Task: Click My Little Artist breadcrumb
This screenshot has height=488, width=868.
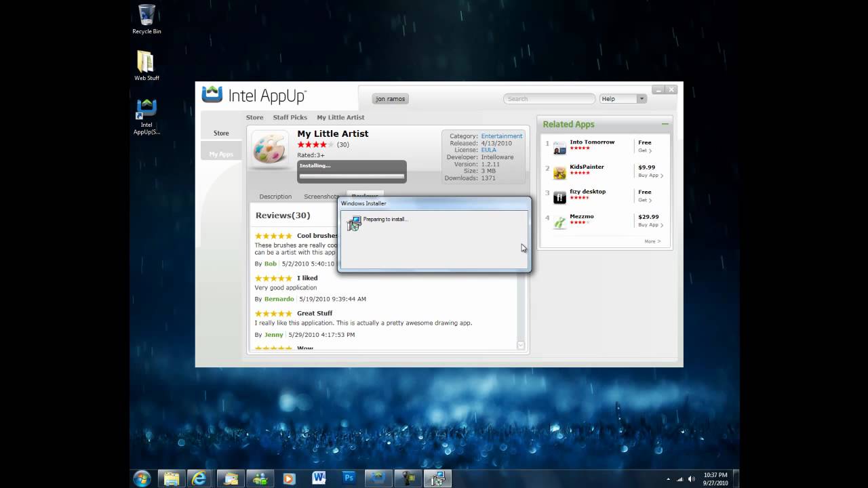Action: pyautogui.click(x=340, y=117)
